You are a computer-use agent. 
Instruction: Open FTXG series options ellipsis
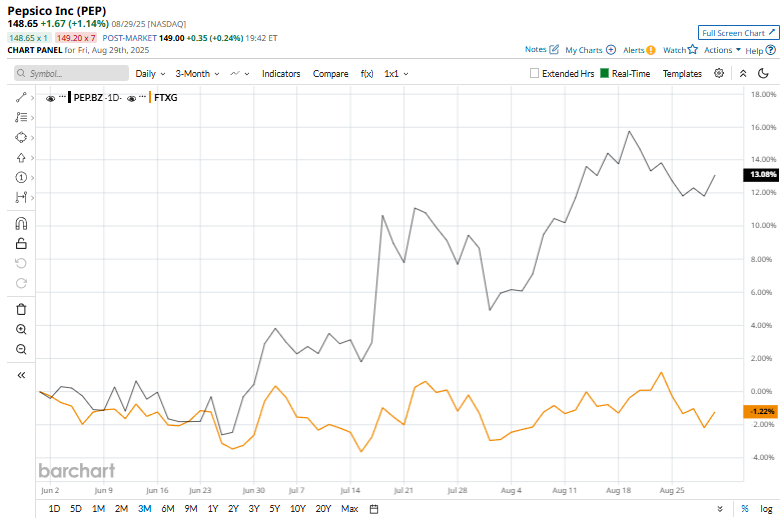point(142,96)
